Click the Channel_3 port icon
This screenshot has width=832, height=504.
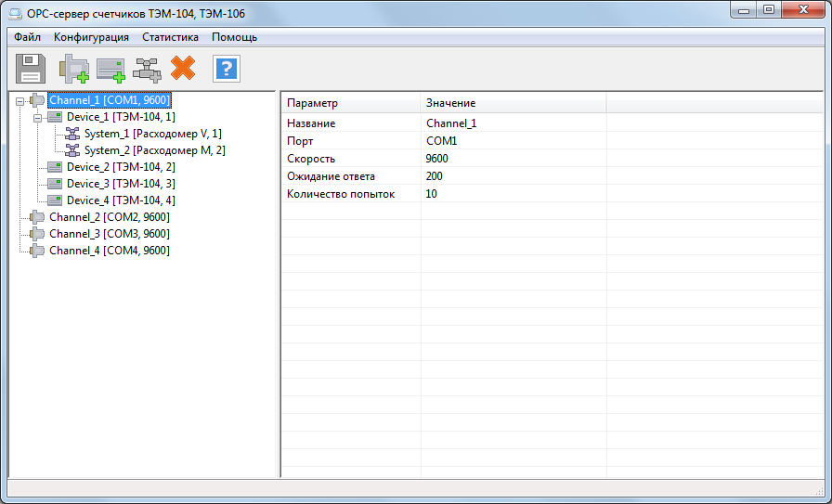37,234
